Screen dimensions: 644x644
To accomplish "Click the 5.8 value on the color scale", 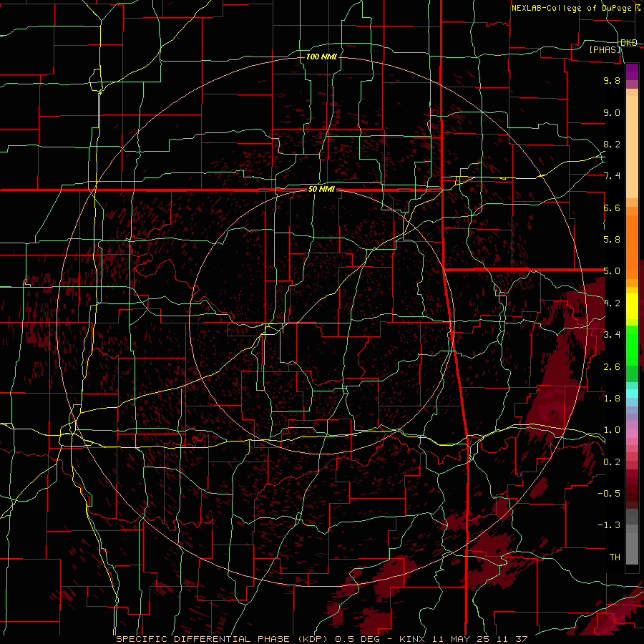I will click(x=612, y=240).
